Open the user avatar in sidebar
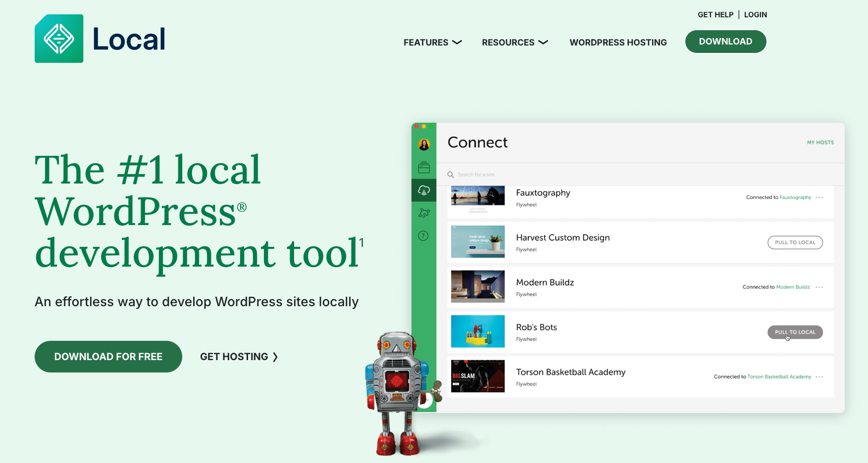 424,144
